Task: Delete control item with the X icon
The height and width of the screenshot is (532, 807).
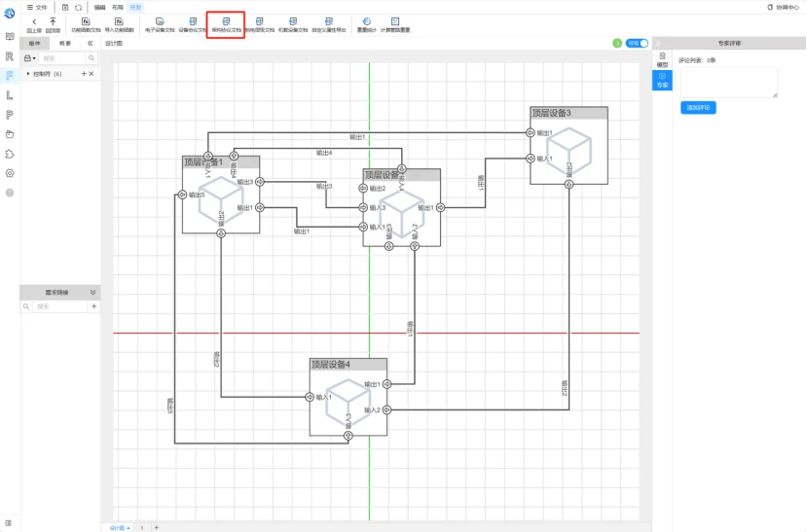Action: click(92, 74)
